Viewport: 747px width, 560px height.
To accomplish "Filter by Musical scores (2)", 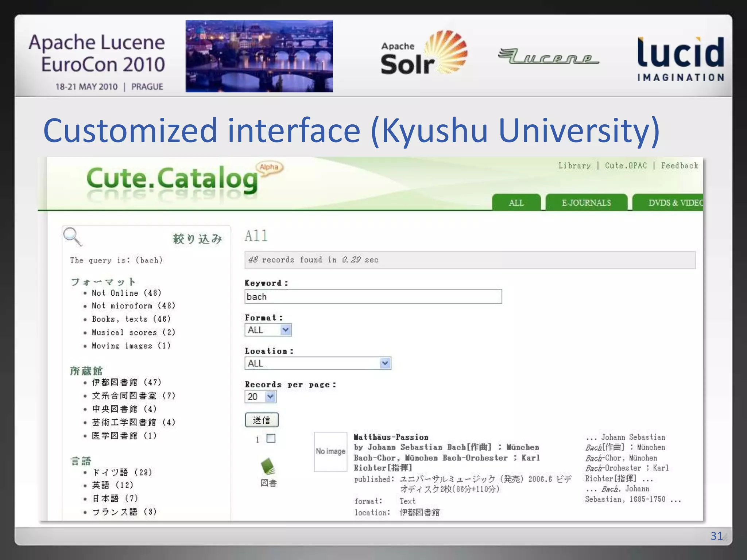I will (133, 332).
